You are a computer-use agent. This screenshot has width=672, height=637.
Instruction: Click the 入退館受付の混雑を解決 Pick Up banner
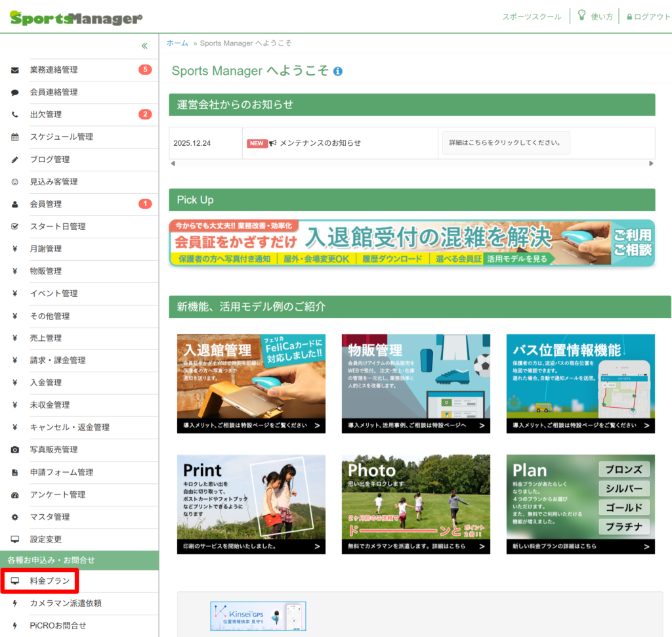click(x=411, y=243)
